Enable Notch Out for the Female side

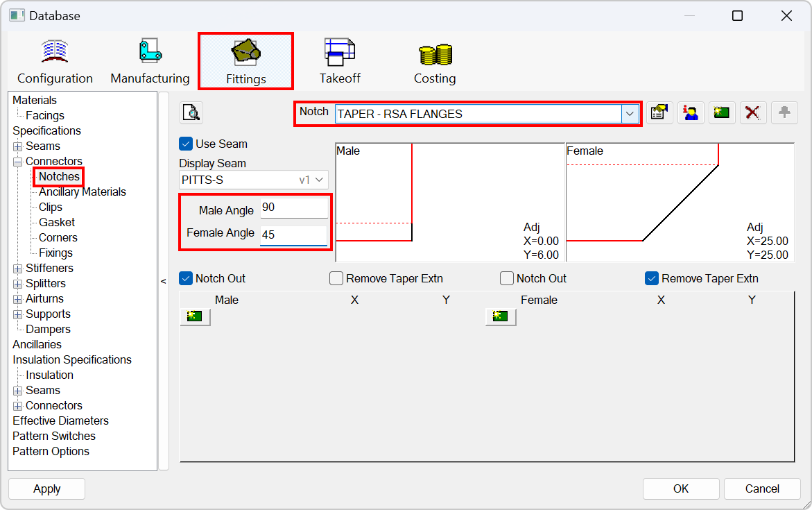507,278
